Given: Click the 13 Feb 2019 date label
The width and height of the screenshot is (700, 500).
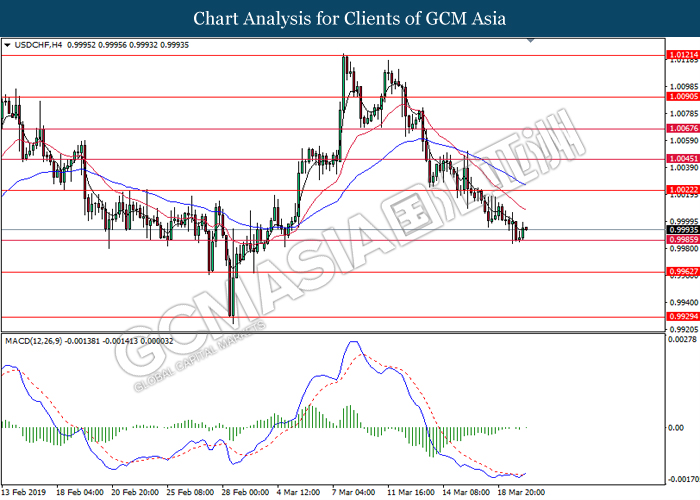Looking at the screenshot, I should [x=23, y=492].
